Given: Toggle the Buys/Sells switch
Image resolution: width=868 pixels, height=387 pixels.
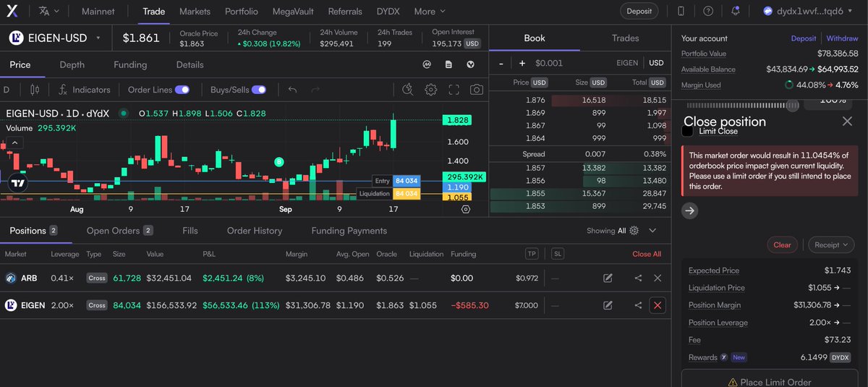Looking at the screenshot, I should click(259, 90).
